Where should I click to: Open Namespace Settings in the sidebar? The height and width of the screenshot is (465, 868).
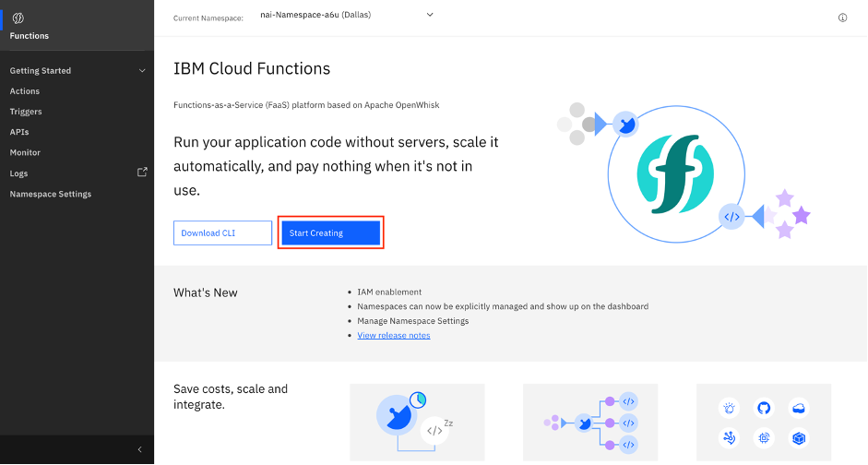click(51, 195)
